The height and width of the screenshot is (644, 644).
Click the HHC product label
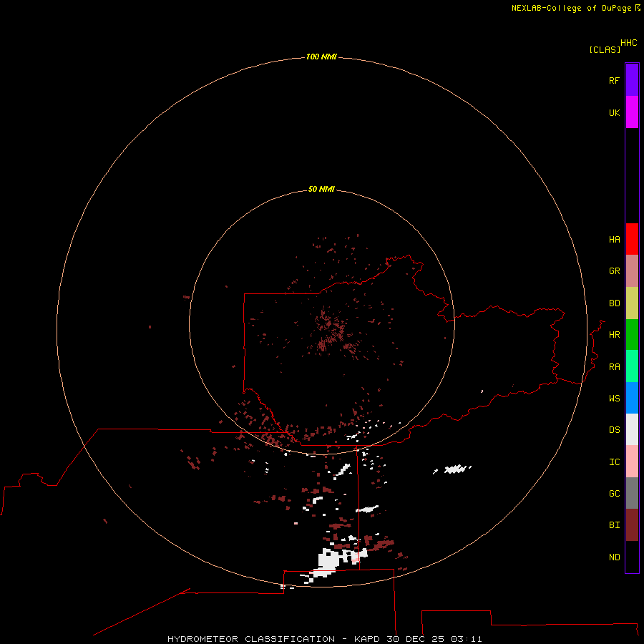(x=628, y=43)
